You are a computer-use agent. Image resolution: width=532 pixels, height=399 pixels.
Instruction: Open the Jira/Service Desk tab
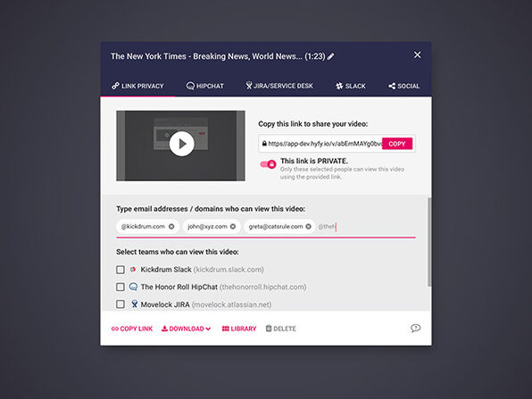(x=279, y=86)
